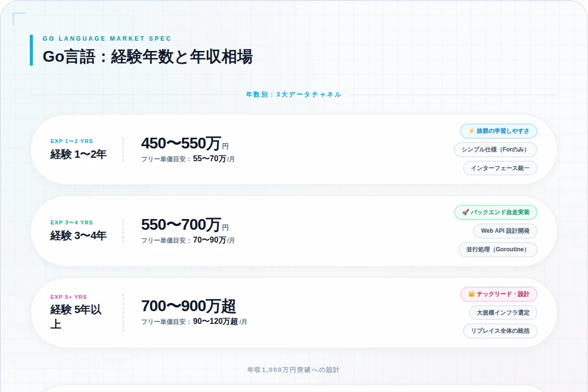The image size is (588, 392).
Task: Click the 経験 1〜2年 title
Action: click(78, 154)
